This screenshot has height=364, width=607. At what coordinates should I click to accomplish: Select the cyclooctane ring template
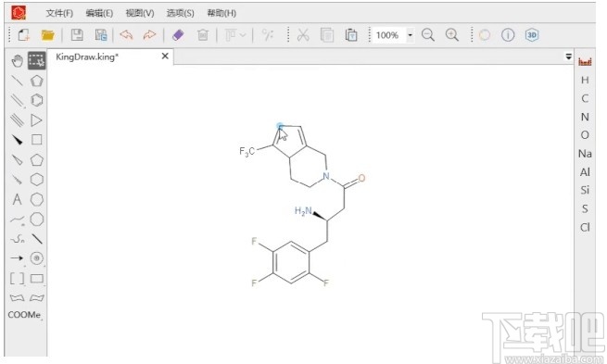[x=37, y=220]
